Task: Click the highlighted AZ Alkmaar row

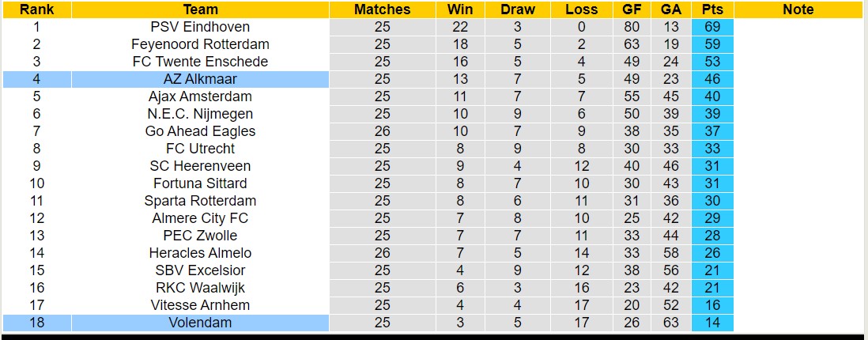Action: [200, 79]
